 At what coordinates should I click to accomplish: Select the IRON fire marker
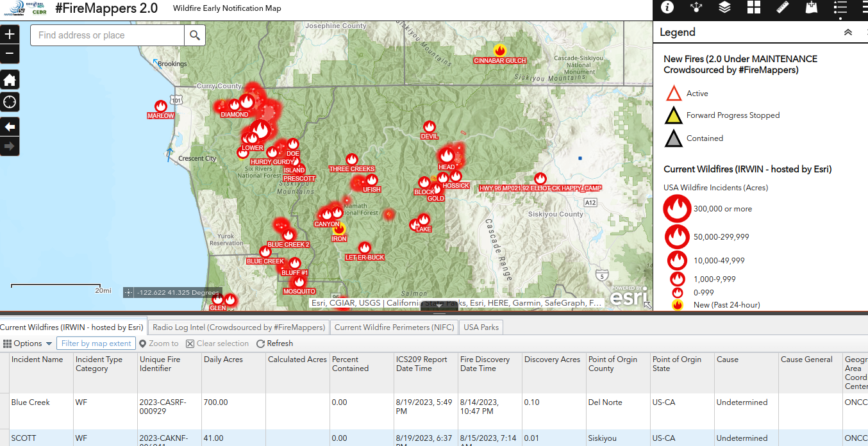point(339,229)
